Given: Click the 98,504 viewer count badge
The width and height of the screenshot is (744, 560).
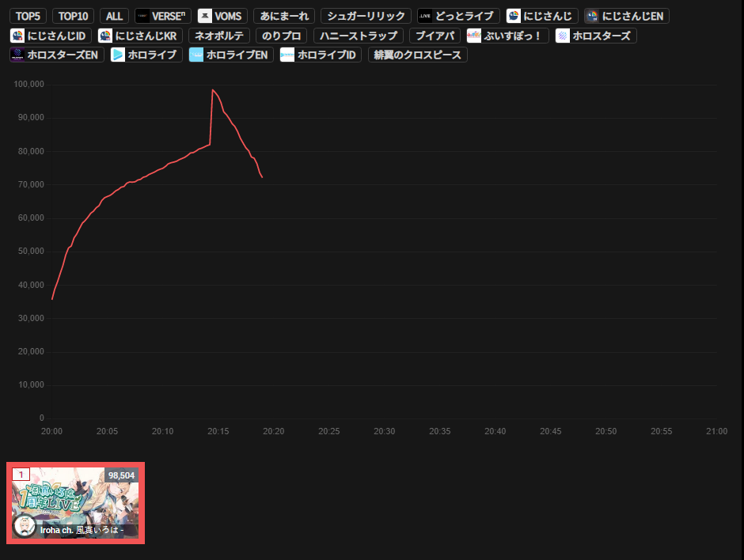Looking at the screenshot, I should point(121,475).
